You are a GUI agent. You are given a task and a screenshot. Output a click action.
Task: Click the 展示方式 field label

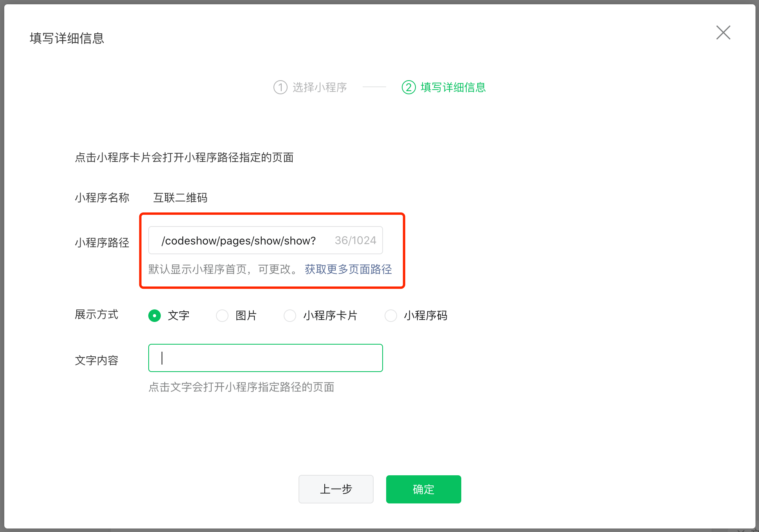96,315
